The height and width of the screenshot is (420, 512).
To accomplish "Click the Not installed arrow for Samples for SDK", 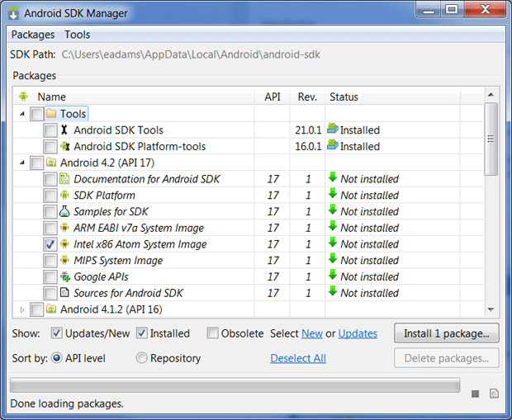I will (x=333, y=210).
